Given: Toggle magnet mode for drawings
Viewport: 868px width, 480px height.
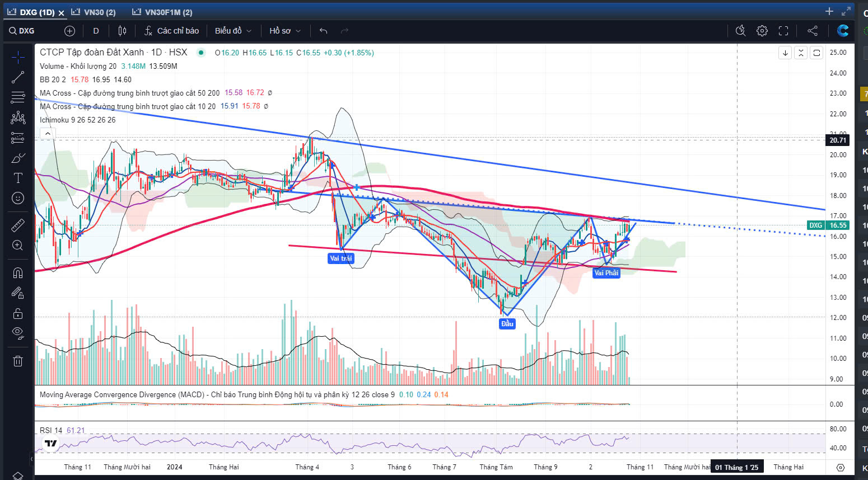Looking at the screenshot, I should (x=18, y=272).
